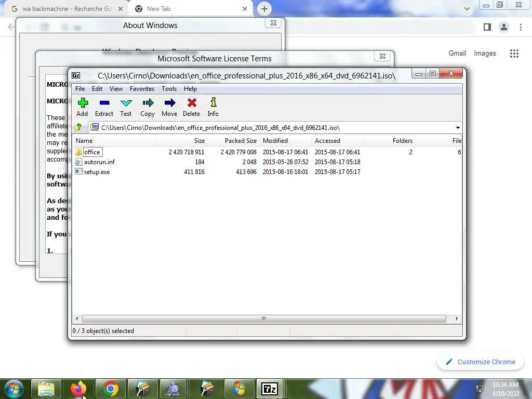
Task: Click the red Delete toolbar icon
Action: [192, 103]
